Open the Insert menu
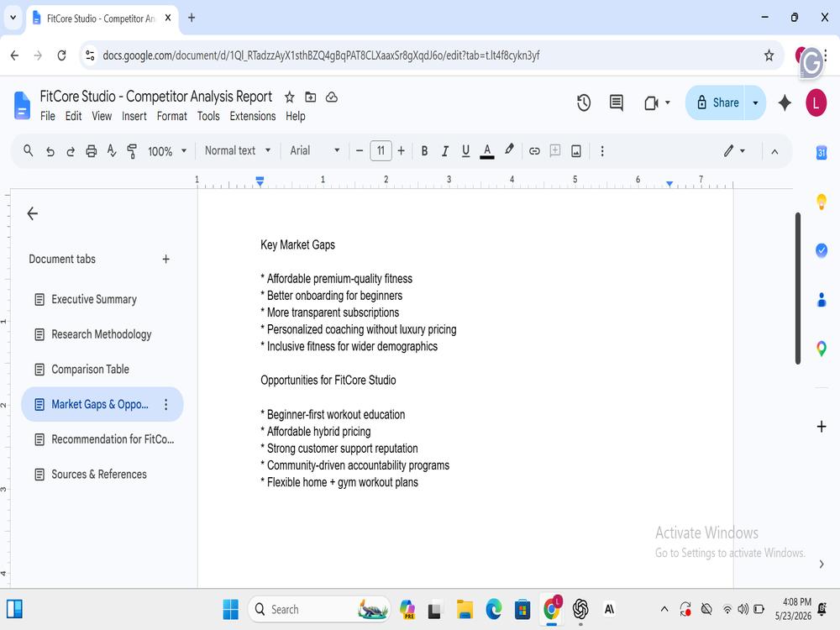The width and height of the screenshot is (840, 630). point(134,116)
